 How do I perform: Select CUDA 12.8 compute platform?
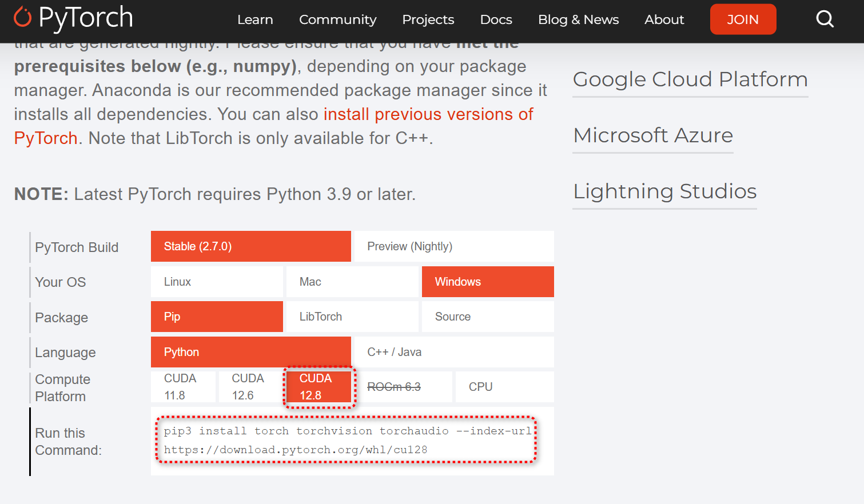[x=318, y=387]
